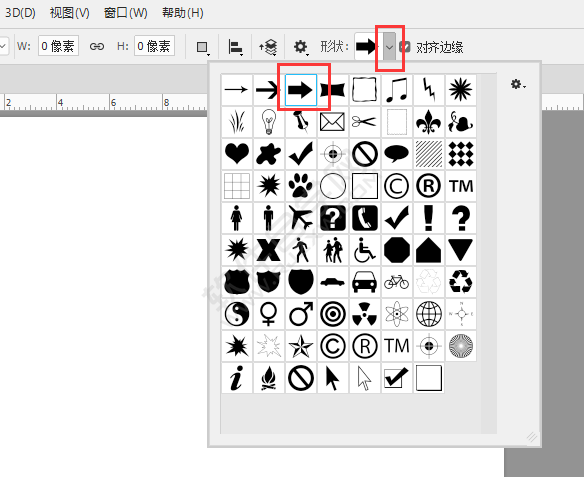This screenshot has height=477, width=584.
Task: Open the shape panel gear menu
Action: [518, 85]
